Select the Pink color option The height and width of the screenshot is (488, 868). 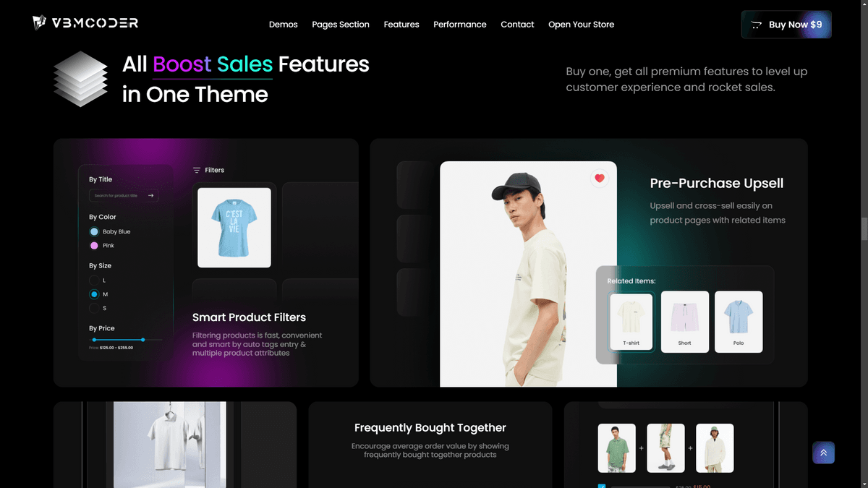coord(94,246)
